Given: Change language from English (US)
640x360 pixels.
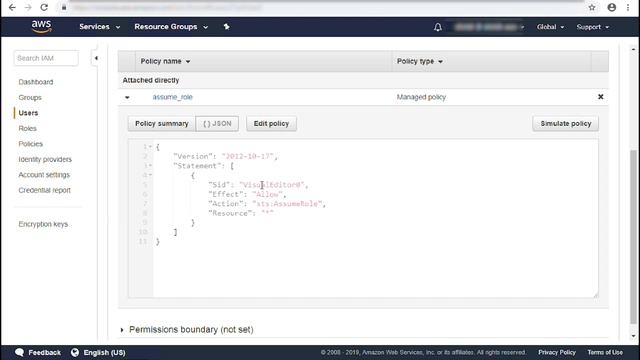Looking at the screenshot, I should pyautogui.click(x=104, y=352).
